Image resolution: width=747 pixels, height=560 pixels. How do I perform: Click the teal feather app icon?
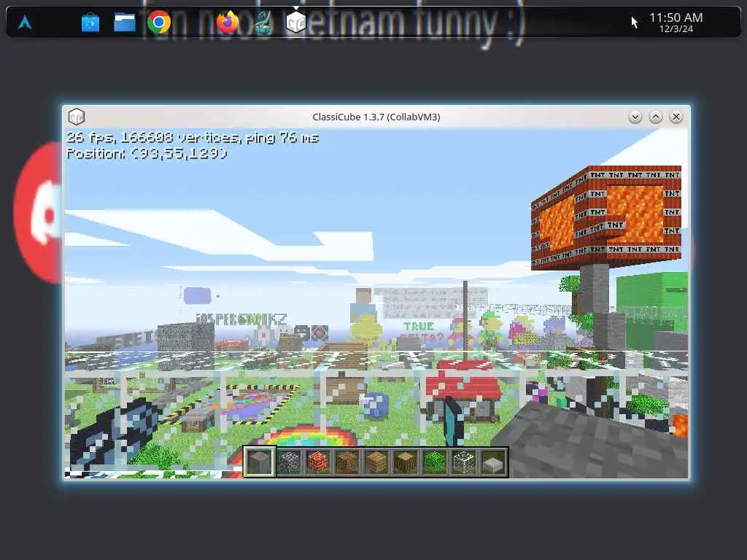click(262, 23)
